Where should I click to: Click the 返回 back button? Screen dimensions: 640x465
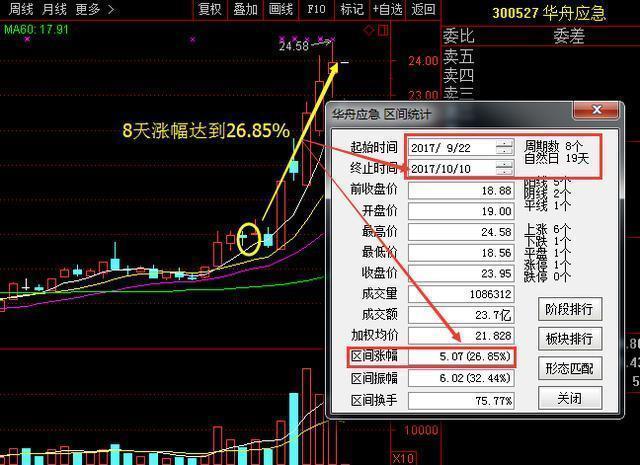tap(424, 10)
